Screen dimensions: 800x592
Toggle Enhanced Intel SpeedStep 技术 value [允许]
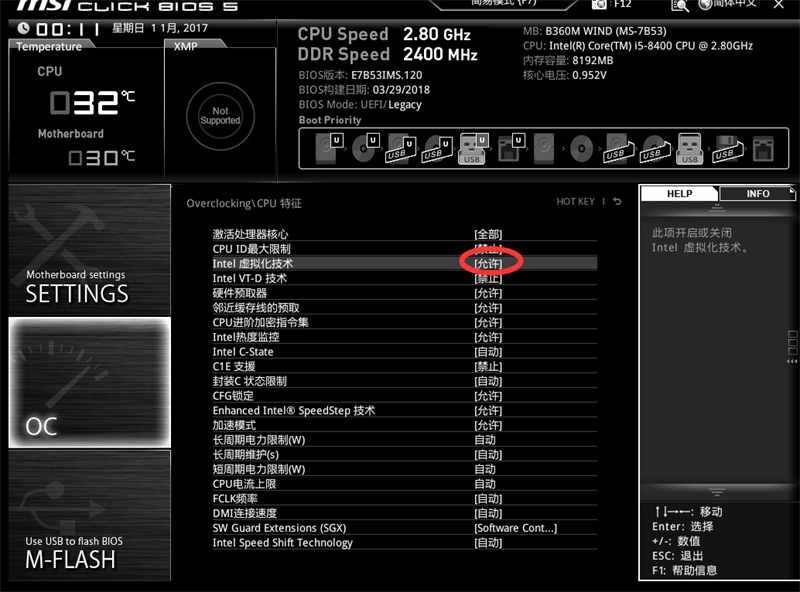(488, 410)
